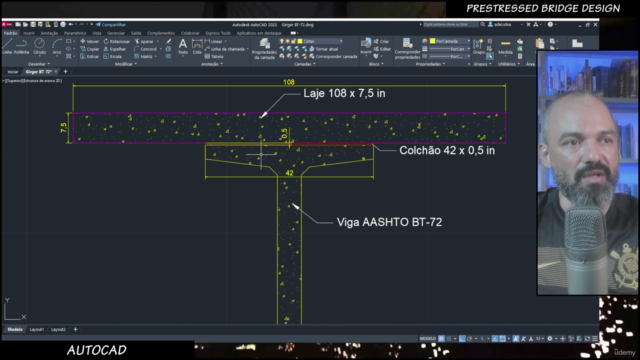This screenshot has height=360, width=640.
Task: Open the Paramétrico ribbon tab
Action: pos(75,33)
